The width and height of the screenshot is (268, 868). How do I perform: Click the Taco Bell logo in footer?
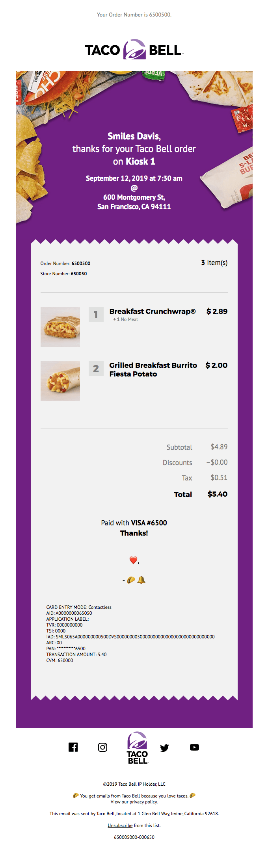tap(137, 747)
